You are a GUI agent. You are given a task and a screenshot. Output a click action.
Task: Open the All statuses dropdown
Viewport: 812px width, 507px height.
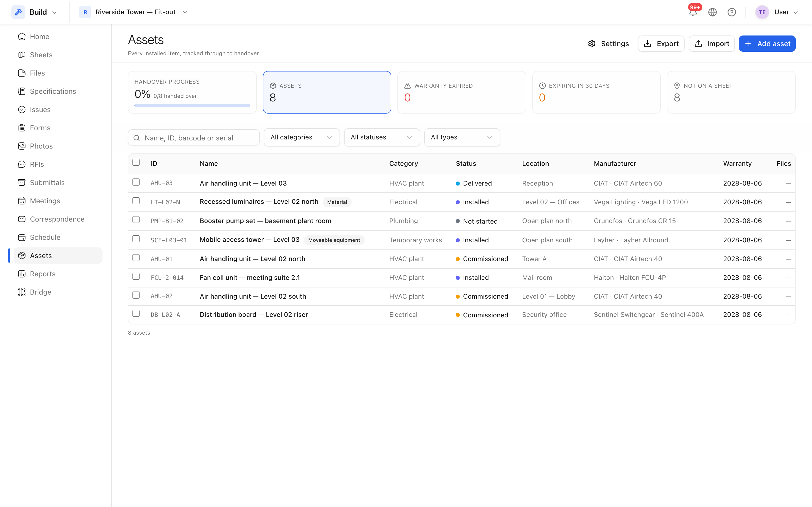(382, 137)
